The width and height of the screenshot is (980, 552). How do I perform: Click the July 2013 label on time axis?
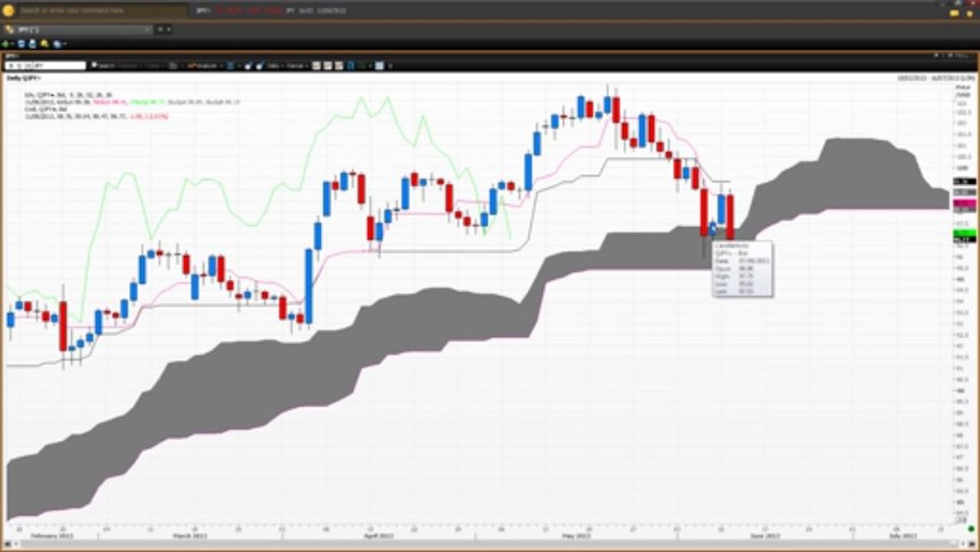pos(902,536)
